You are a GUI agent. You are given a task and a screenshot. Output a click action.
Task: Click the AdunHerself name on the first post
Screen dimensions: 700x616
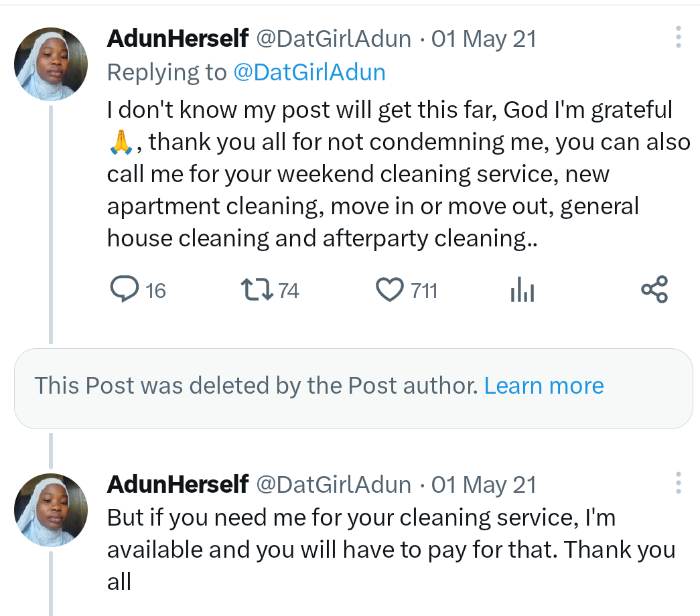(178, 39)
